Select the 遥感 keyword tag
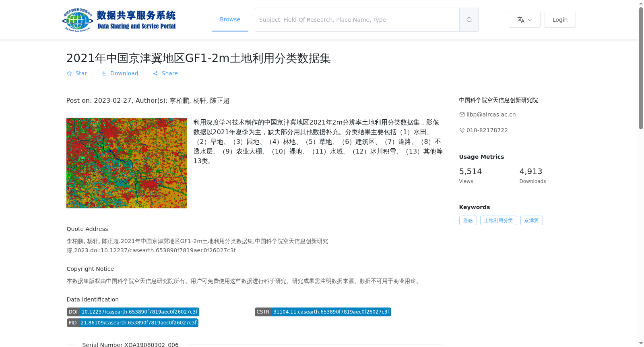The width and height of the screenshot is (644, 347). pos(468,220)
